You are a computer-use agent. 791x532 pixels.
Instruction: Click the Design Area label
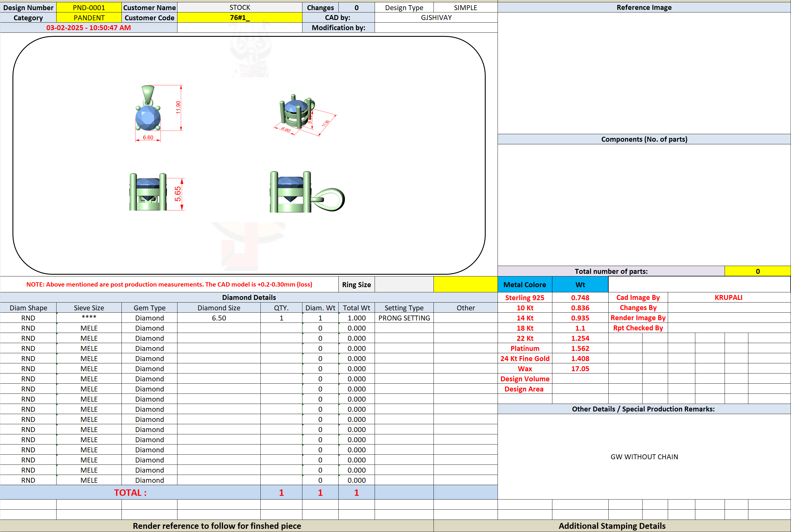525,389
